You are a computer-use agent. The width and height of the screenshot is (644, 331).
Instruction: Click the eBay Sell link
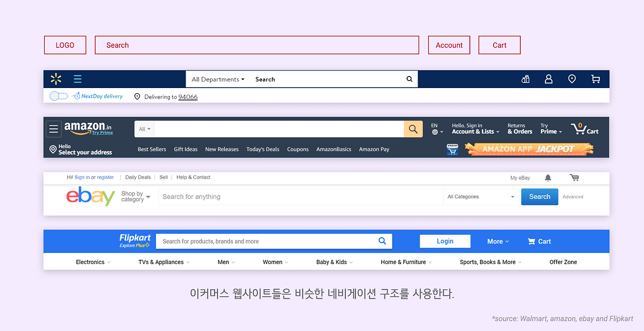(164, 178)
